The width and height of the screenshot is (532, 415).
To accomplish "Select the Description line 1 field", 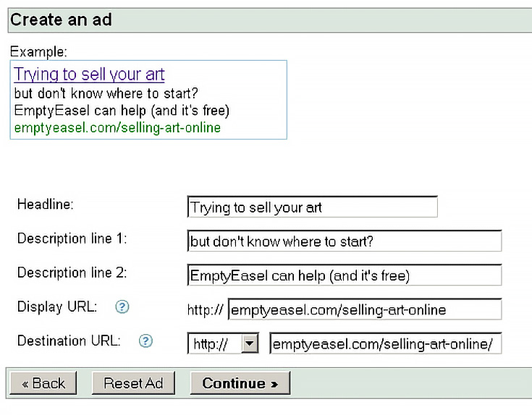I will [x=345, y=241].
